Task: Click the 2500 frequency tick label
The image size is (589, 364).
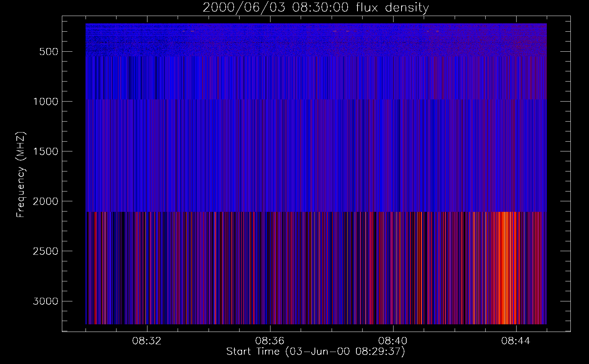Action: 46,251
